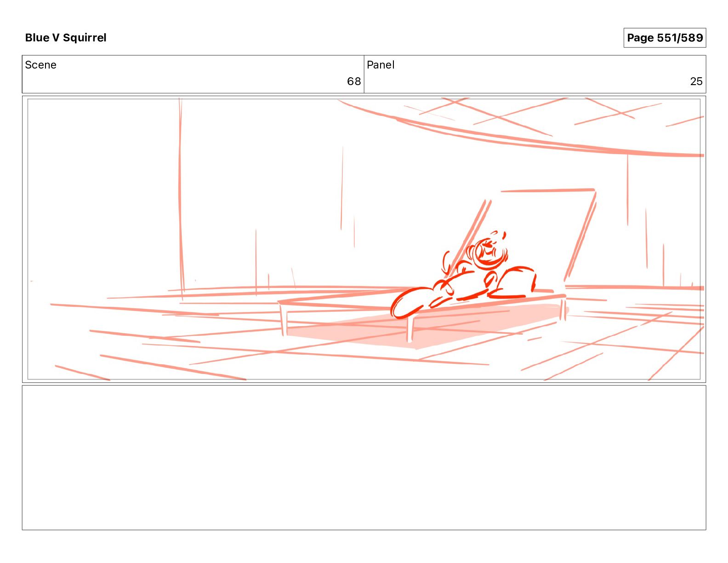Select the 'Panel' field label
The height and width of the screenshot is (563, 728).
pos(381,65)
